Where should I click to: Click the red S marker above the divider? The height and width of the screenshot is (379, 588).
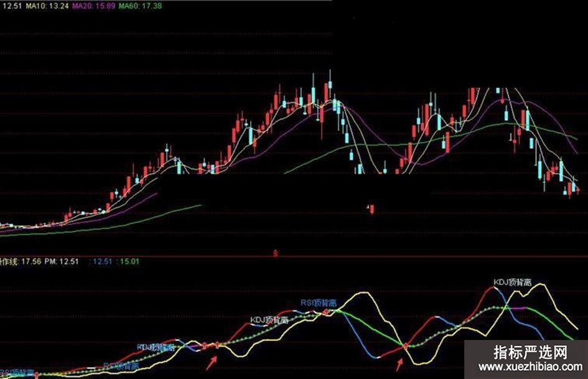tap(276, 253)
